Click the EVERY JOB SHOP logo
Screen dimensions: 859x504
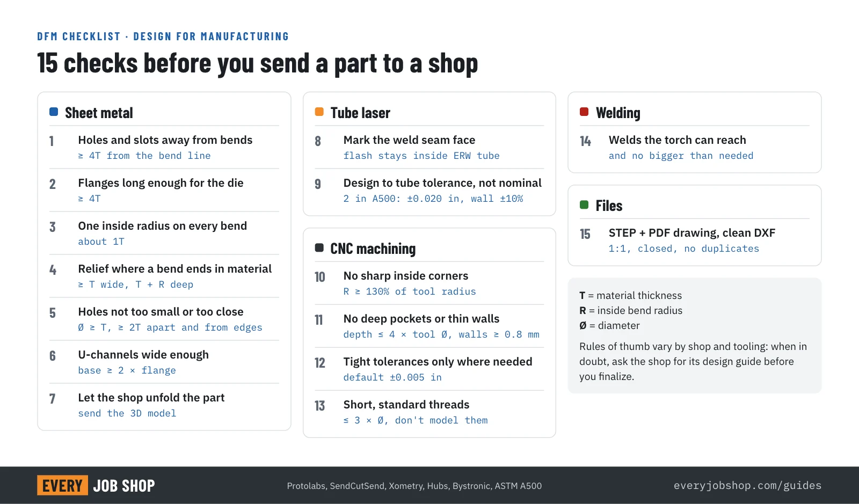[x=96, y=485]
